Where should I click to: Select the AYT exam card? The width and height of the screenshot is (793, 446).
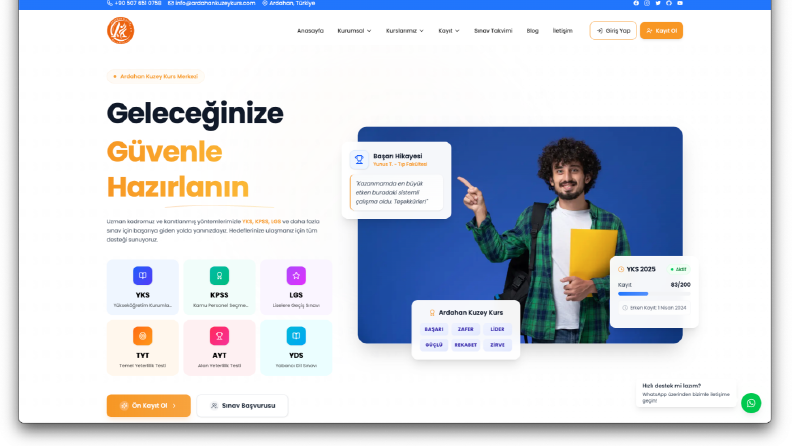point(219,348)
